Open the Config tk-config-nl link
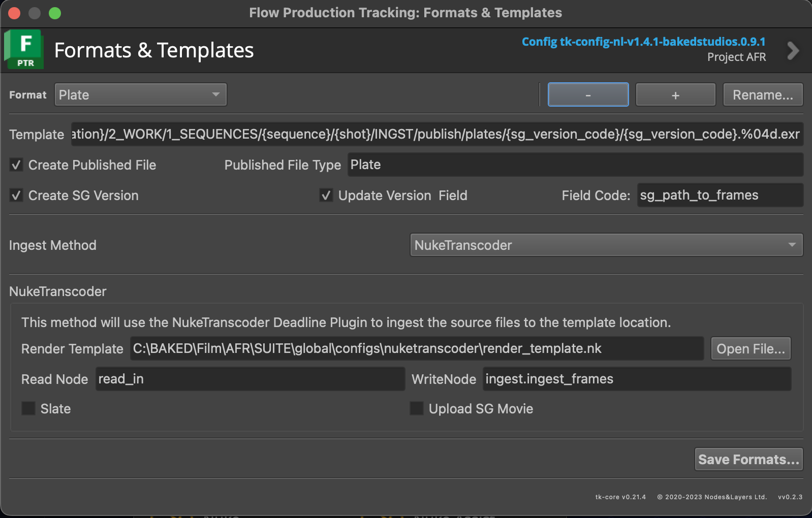This screenshot has height=518, width=812. [x=643, y=42]
